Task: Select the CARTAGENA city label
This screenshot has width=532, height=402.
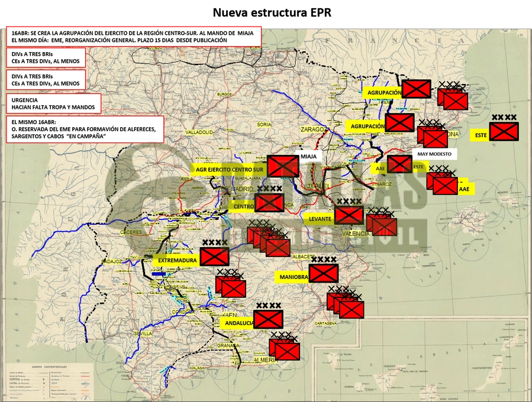Action: [x=325, y=323]
